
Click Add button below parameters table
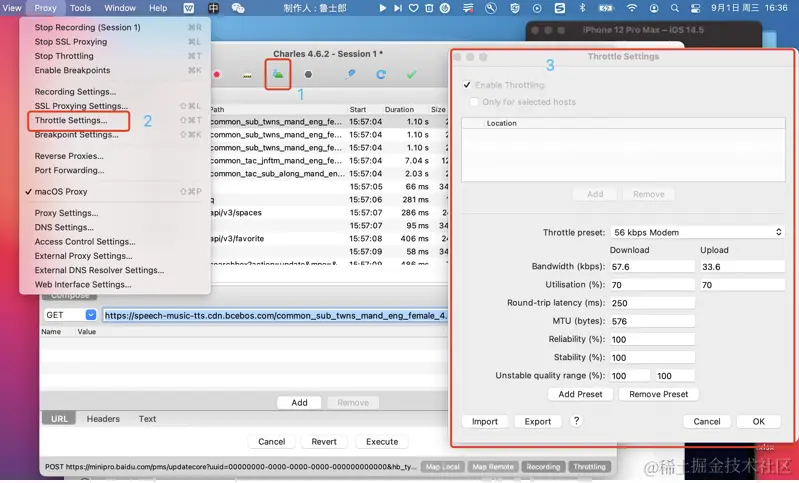(x=299, y=402)
